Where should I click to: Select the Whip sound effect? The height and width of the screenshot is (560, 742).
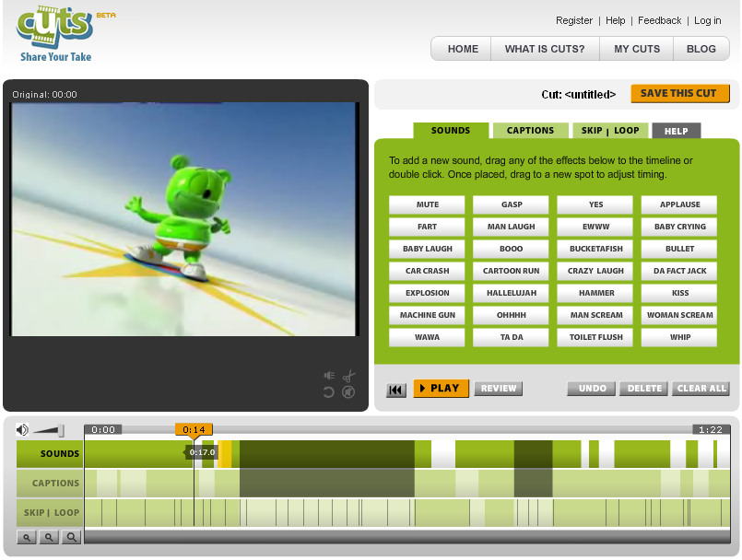point(679,337)
